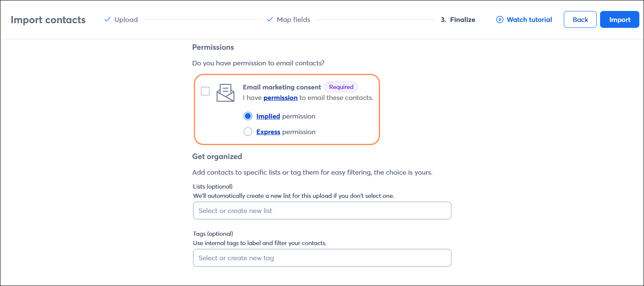Open the list selector for new contacts
The height and width of the screenshot is (286, 644).
322,210
